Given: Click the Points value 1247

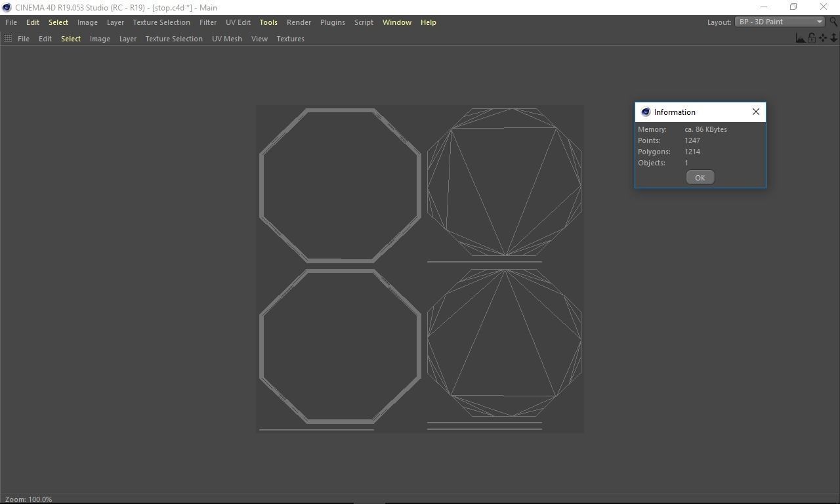Looking at the screenshot, I should click(x=692, y=140).
